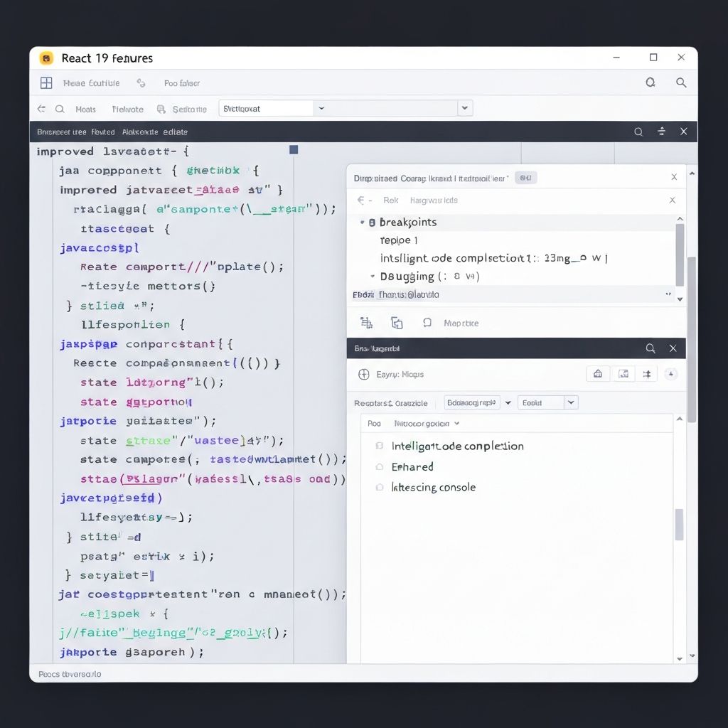This screenshot has width=728, height=728.
Task: Click the Sedtame toolbar button
Action: (189, 109)
